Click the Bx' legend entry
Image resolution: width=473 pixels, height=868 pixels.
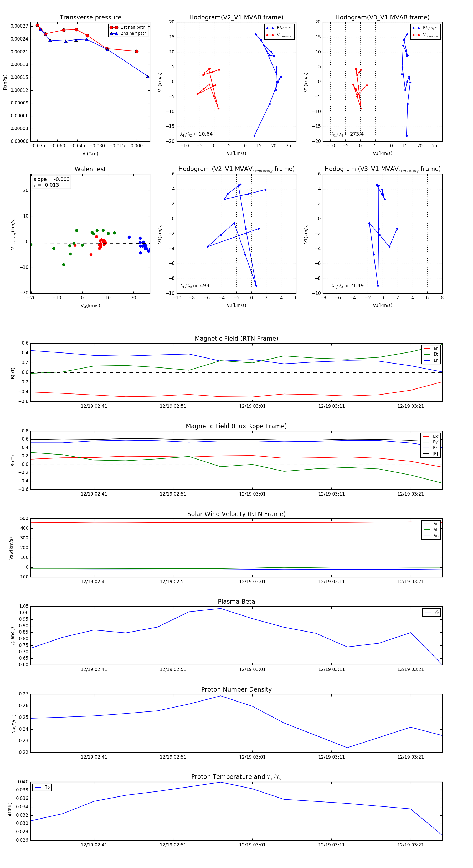(x=431, y=436)
